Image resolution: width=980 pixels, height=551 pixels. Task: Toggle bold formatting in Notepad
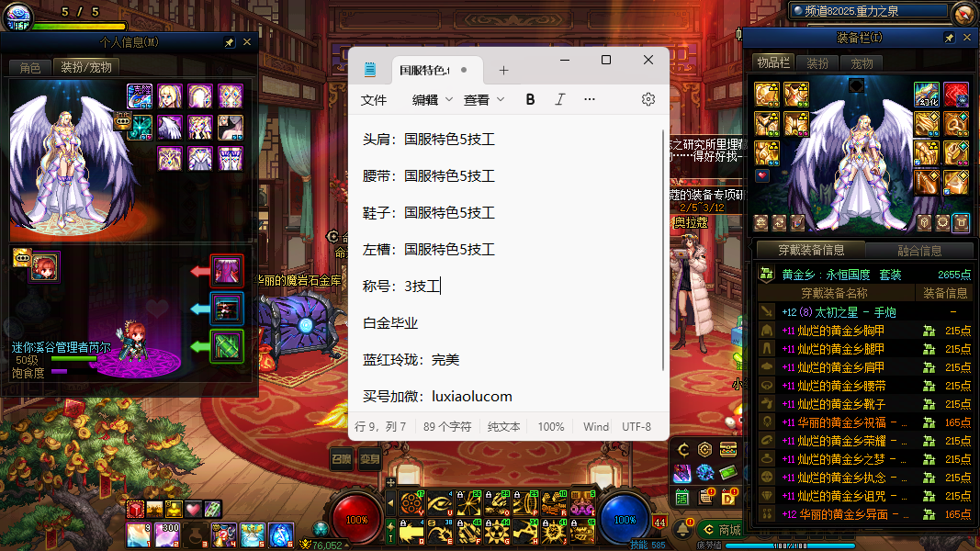530,99
